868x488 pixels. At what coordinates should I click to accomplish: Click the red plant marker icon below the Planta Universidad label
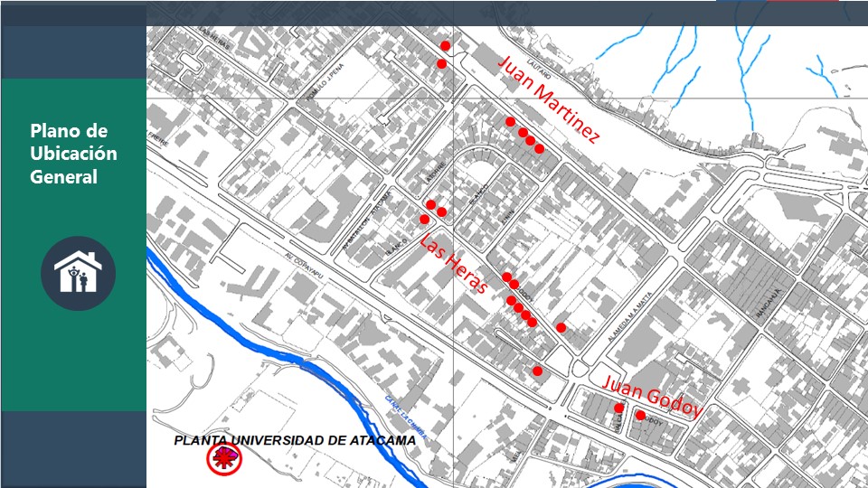(x=223, y=460)
